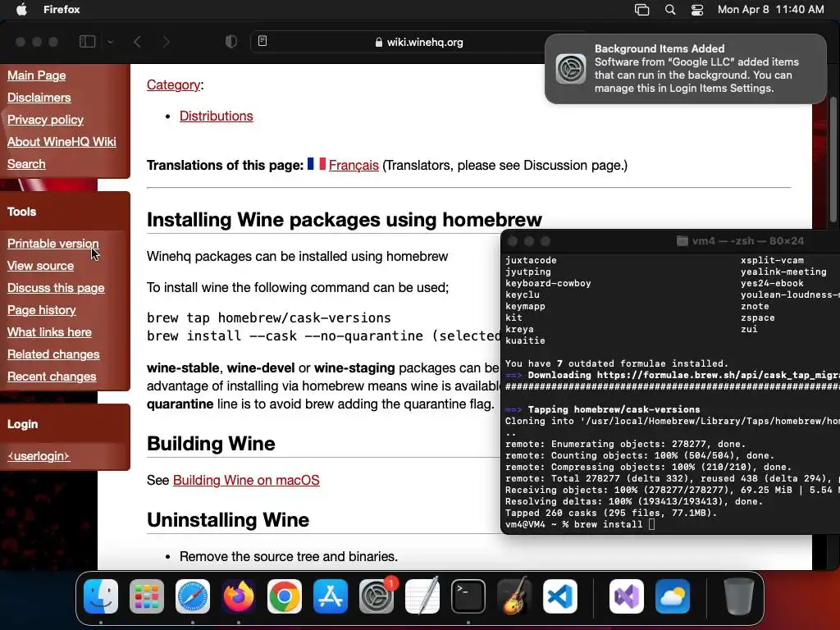Click View source in Tools

click(x=40, y=266)
